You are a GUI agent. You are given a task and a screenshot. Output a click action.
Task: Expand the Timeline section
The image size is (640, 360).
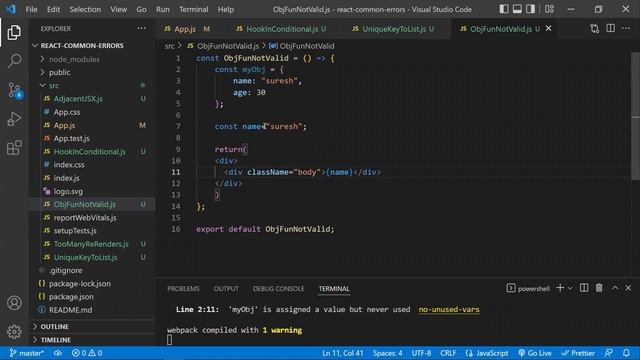click(x=92, y=340)
